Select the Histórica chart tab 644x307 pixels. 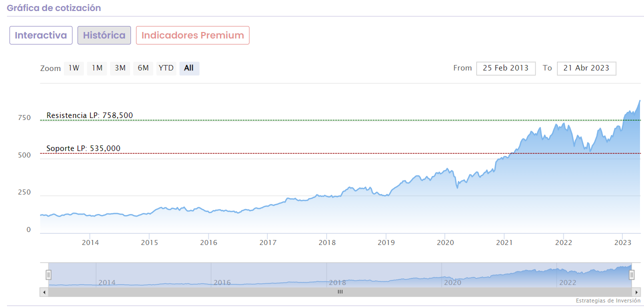[104, 35]
